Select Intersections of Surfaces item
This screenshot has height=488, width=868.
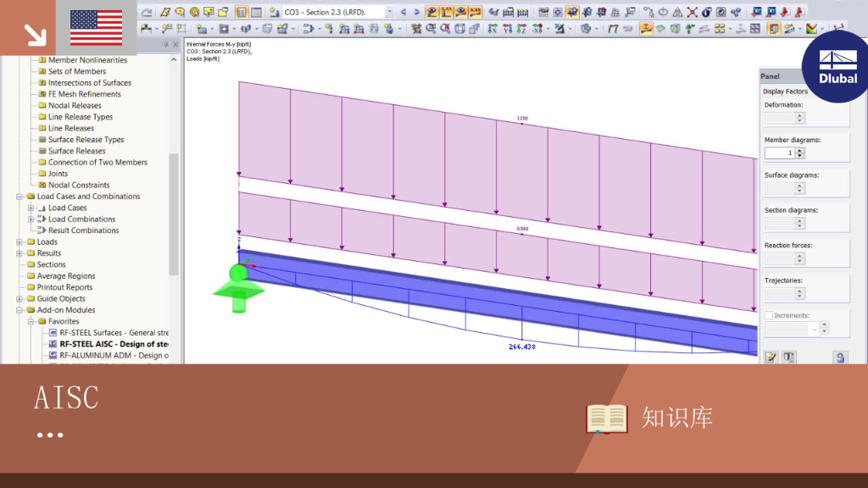pos(90,82)
